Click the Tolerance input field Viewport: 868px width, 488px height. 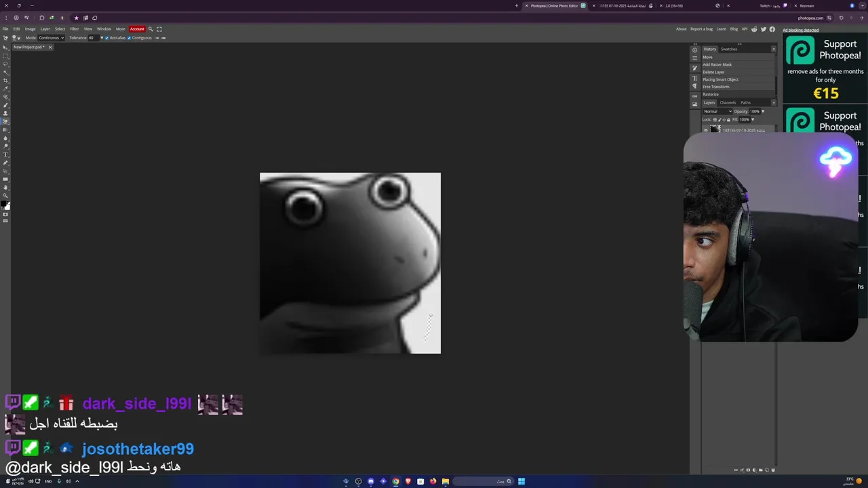pyautogui.click(x=92, y=38)
